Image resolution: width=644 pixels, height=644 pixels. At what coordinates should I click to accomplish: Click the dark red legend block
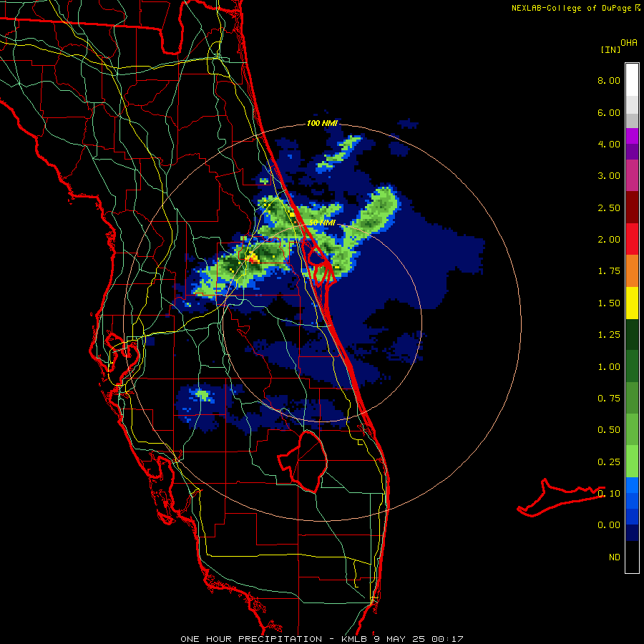[632, 208]
